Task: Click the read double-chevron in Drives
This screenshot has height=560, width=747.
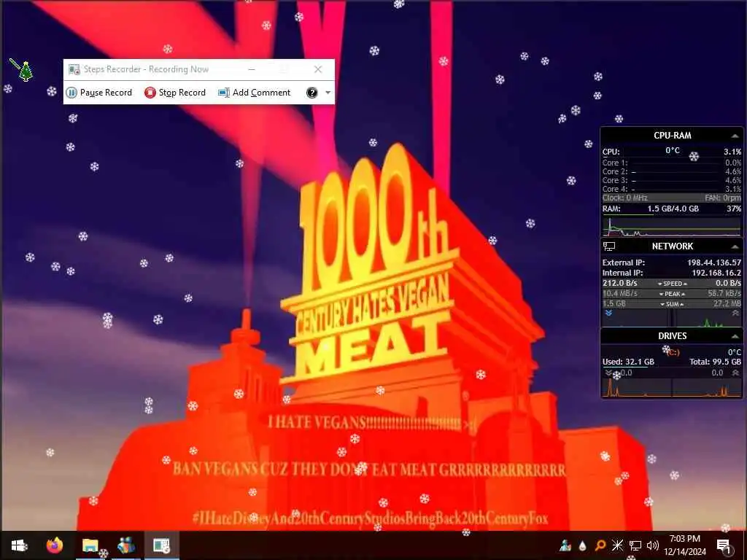Action: coord(608,373)
